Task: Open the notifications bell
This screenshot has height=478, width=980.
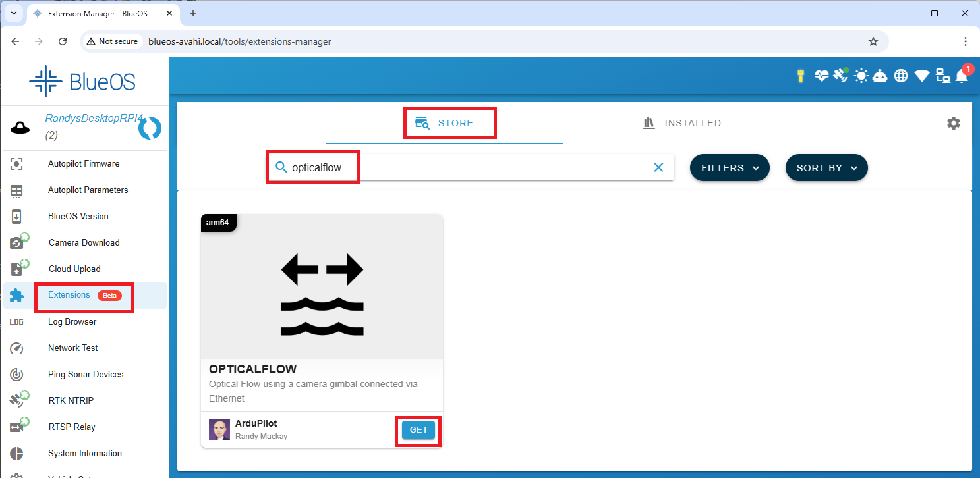Action: coord(962,76)
